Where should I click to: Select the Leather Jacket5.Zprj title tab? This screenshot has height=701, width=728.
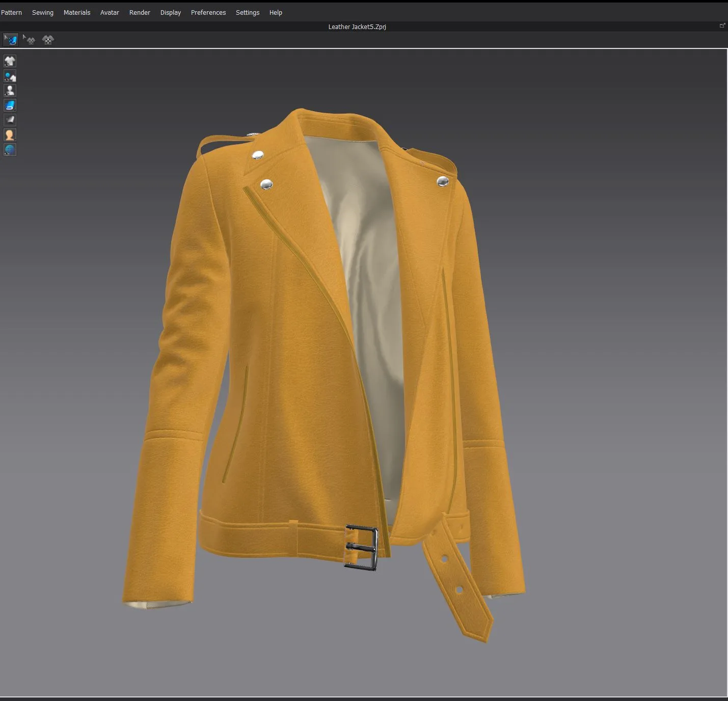357,26
